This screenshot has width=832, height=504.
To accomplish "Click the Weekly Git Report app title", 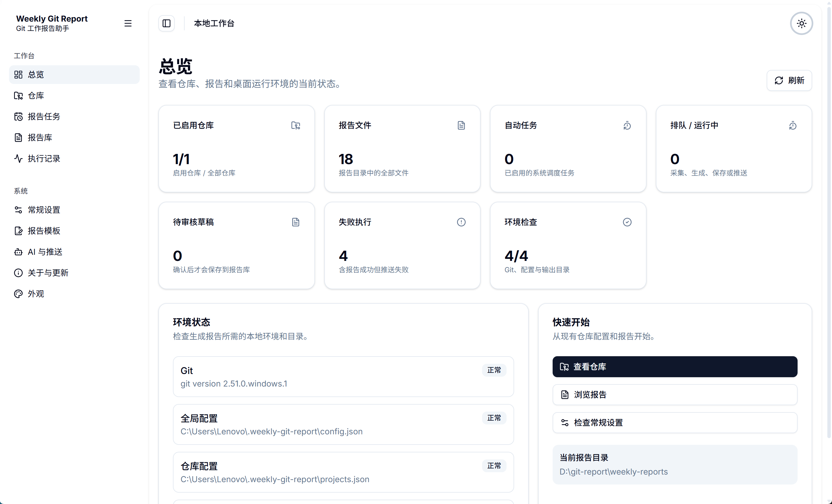I will tap(52, 19).
